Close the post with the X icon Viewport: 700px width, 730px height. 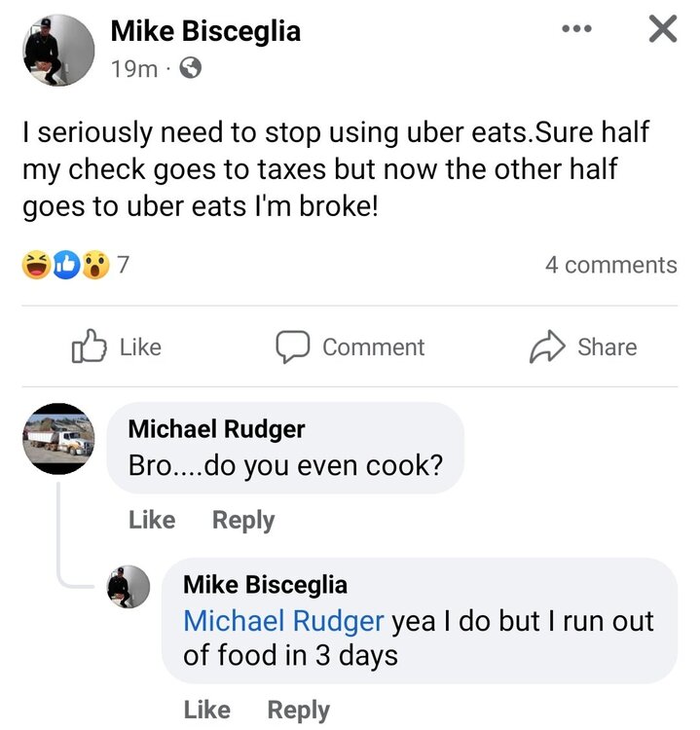pyautogui.click(x=661, y=29)
